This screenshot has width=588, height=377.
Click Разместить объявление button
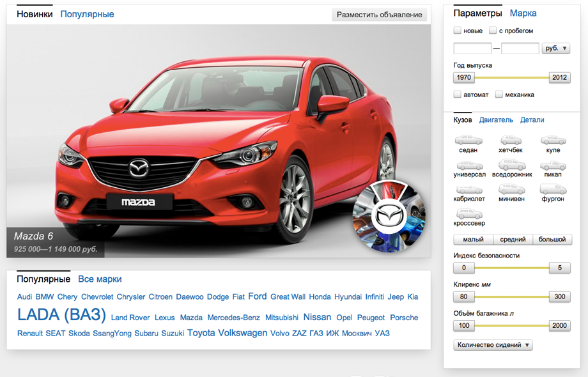click(x=379, y=15)
